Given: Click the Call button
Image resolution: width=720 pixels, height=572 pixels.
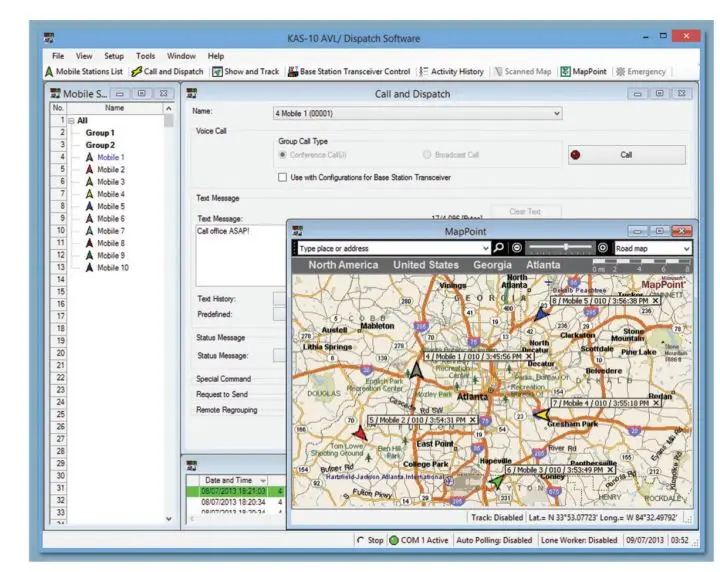Looking at the screenshot, I should pyautogui.click(x=627, y=155).
